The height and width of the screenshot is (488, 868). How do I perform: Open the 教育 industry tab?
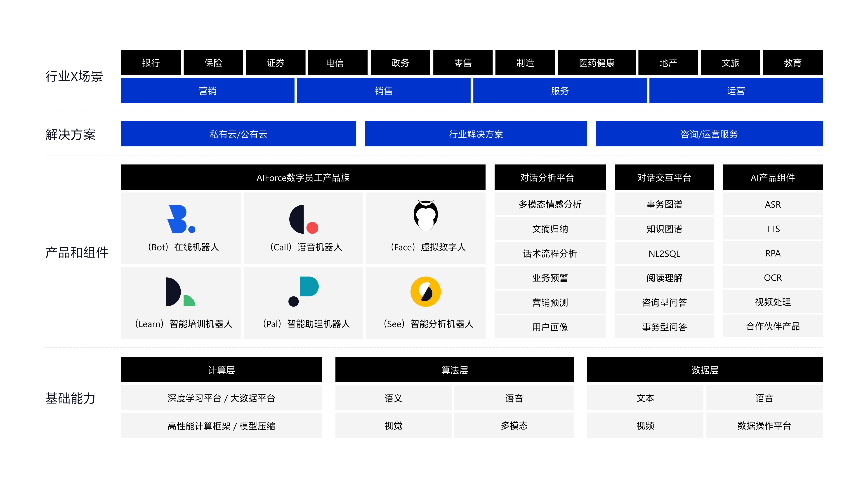[792, 63]
